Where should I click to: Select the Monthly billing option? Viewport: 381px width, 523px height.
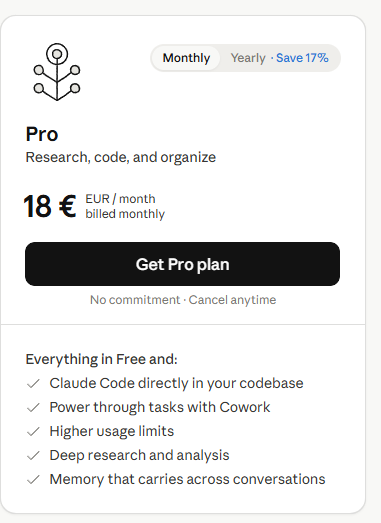186,58
